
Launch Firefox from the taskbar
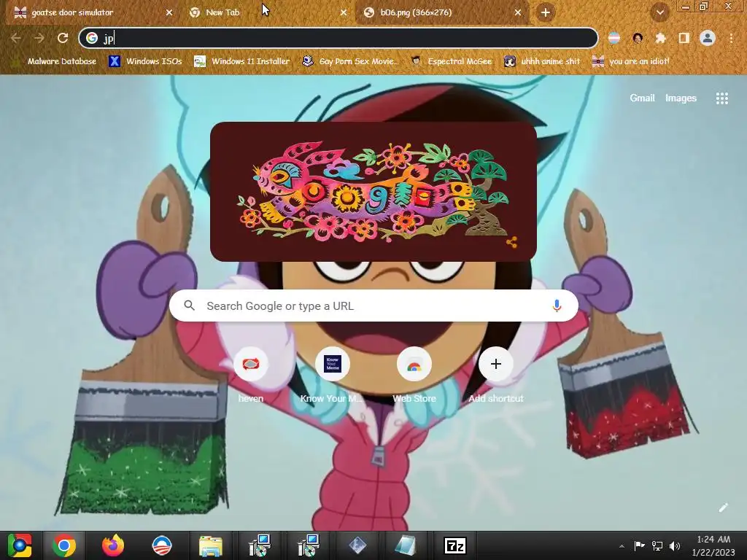(113, 545)
